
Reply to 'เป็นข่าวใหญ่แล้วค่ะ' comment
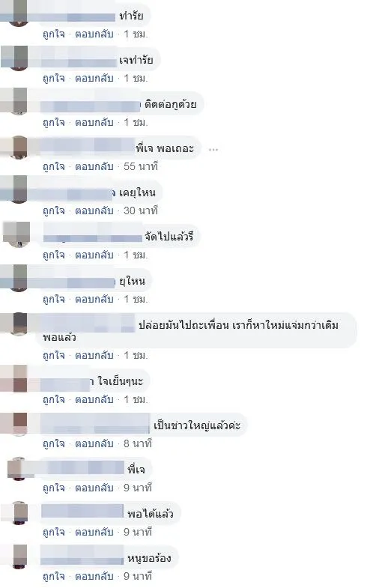click(94, 443)
